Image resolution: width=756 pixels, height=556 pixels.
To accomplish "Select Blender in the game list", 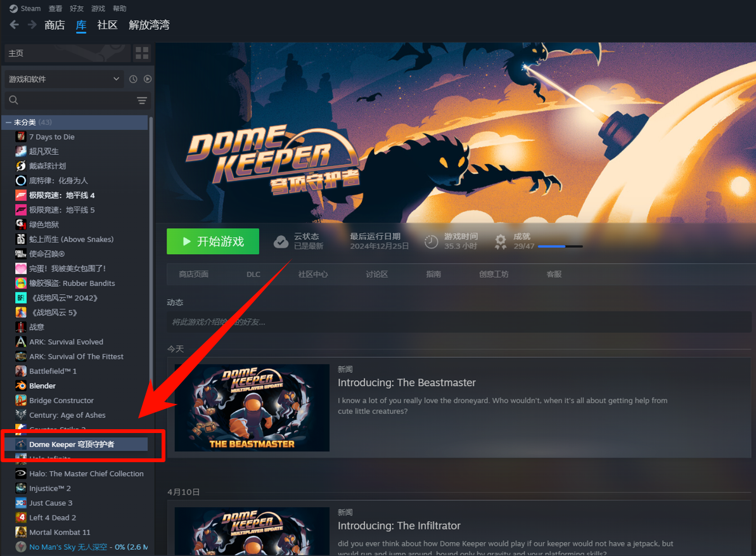I will pyautogui.click(x=42, y=386).
